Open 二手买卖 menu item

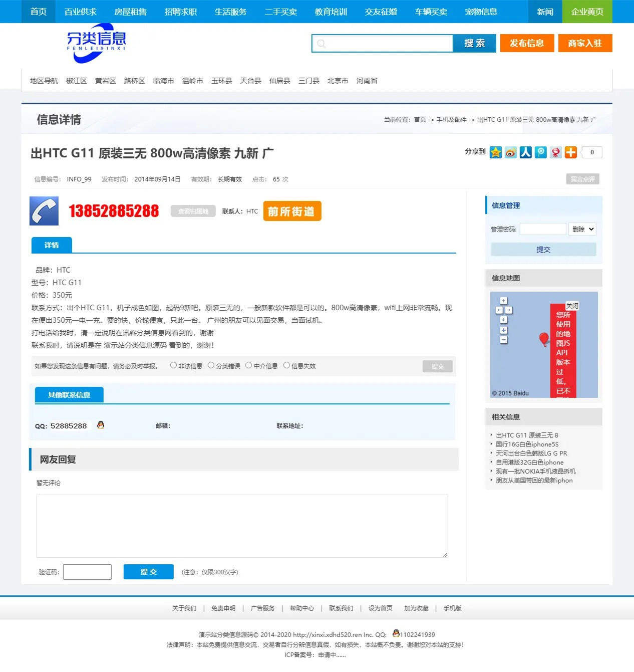(x=281, y=12)
